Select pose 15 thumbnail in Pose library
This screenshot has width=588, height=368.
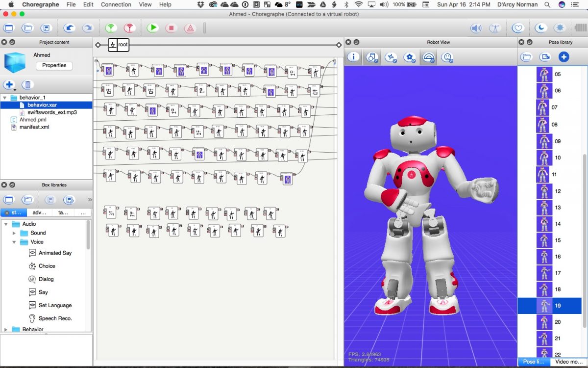click(544, 240)
